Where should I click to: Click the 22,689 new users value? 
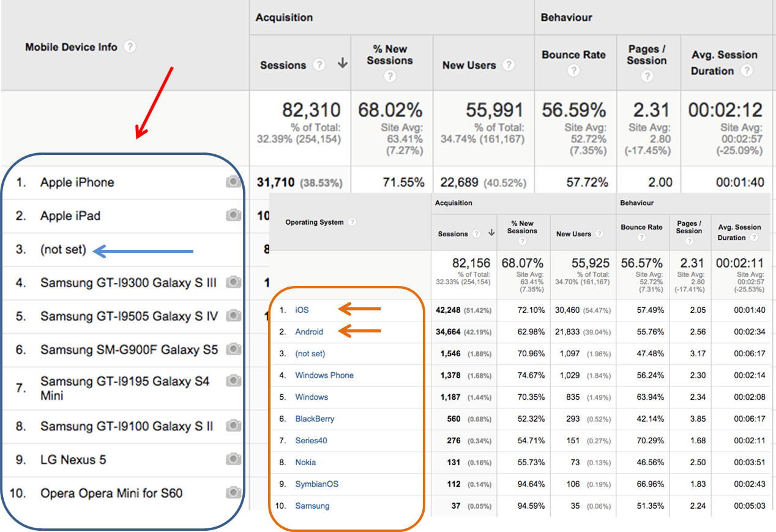coord(460,182)
